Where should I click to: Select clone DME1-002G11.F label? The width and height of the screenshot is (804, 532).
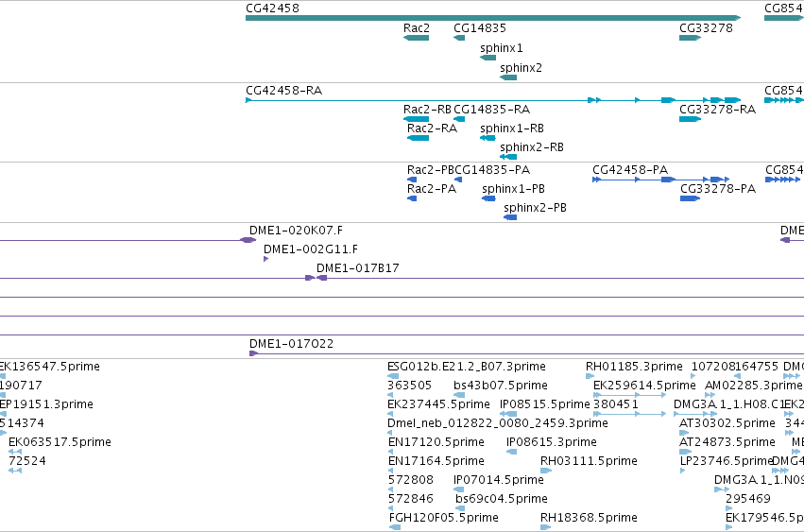[311, 249]
